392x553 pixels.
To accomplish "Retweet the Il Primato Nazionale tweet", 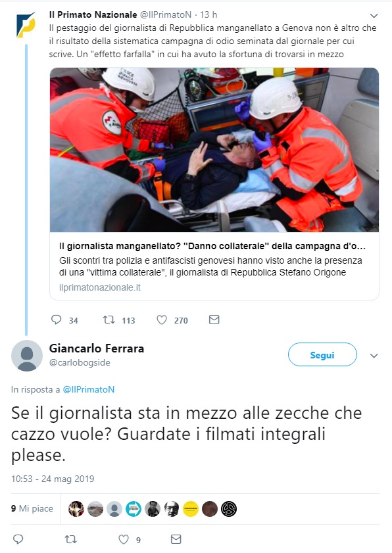I will pos(109,320).
